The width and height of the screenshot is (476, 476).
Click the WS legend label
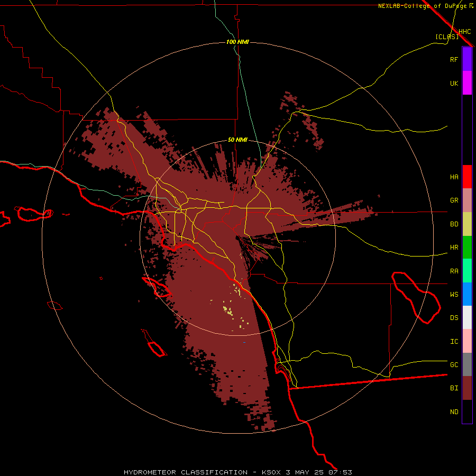coord(454,295)
